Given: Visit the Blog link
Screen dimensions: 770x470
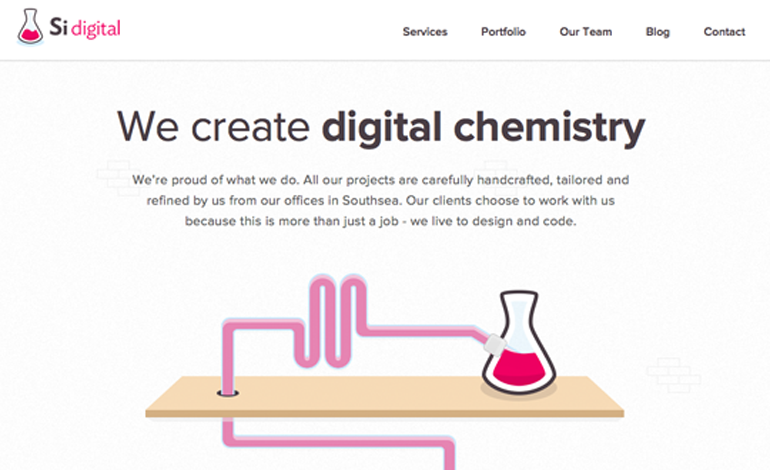Looking at the screenshot, I should (x=658, y=32).
